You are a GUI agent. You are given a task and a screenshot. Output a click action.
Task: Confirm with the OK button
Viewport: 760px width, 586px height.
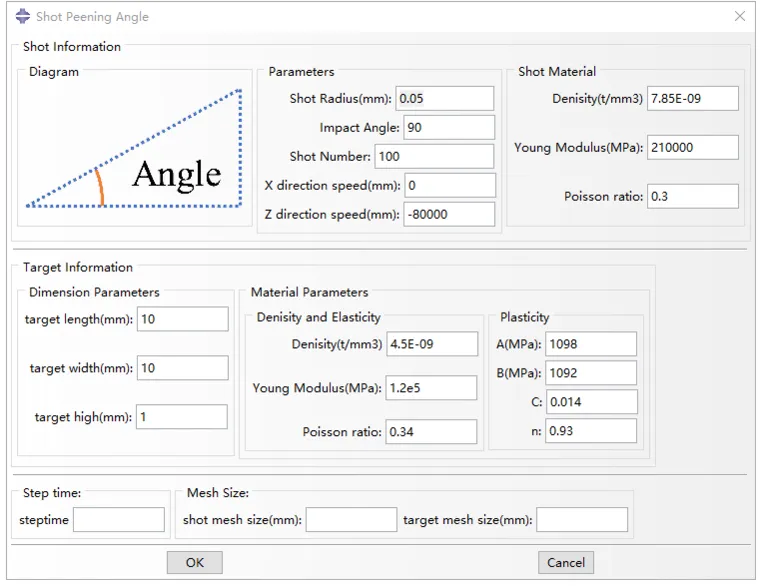(195, 562)
